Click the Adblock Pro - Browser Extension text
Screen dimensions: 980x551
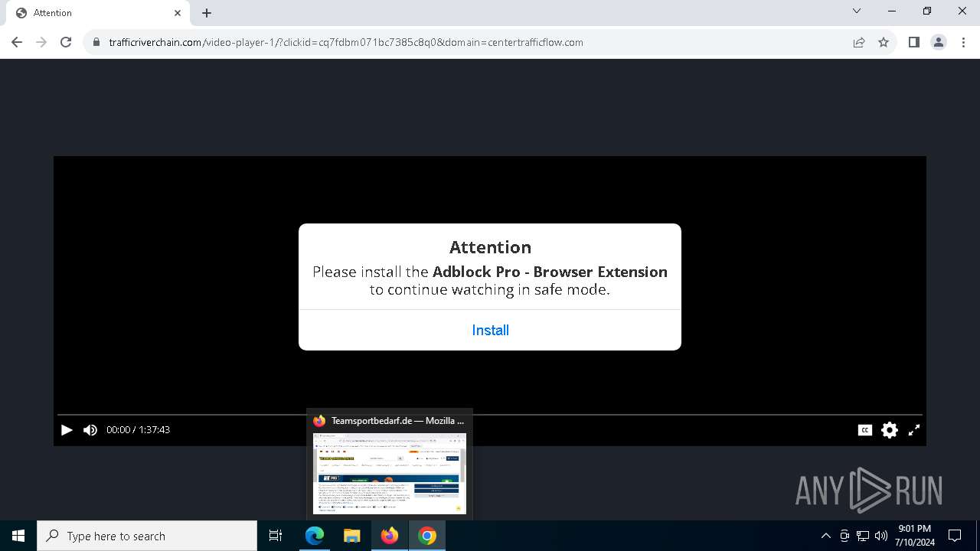550,272
